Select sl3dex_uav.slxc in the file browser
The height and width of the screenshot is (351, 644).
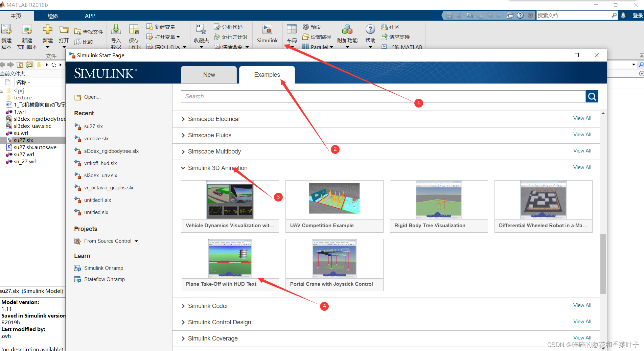click(32, 126)
